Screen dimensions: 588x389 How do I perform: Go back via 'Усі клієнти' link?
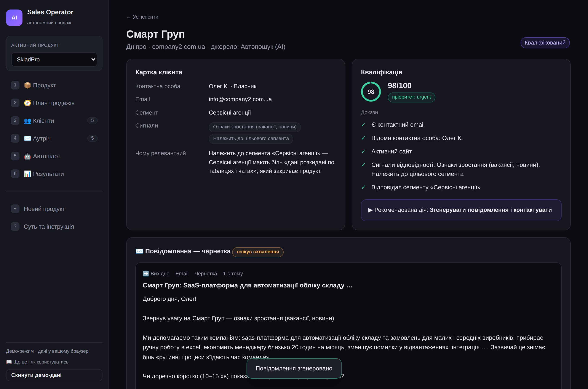pos(142,17)
